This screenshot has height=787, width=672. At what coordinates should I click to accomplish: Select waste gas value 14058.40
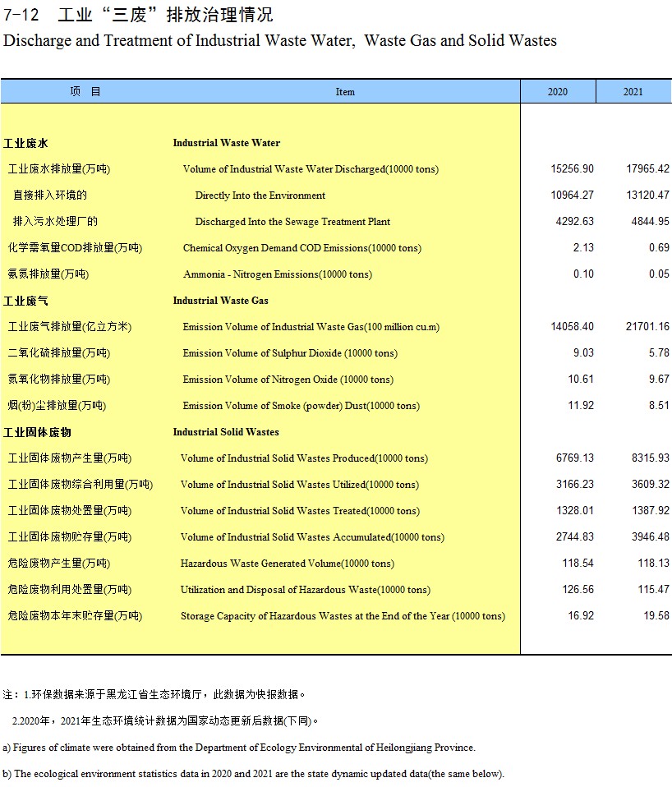point(572,326)
